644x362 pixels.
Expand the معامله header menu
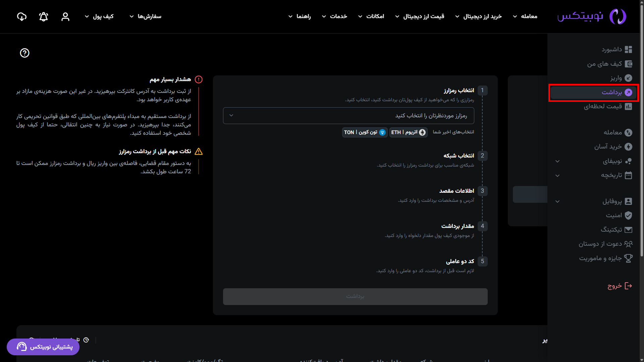[x=525, y=16]
